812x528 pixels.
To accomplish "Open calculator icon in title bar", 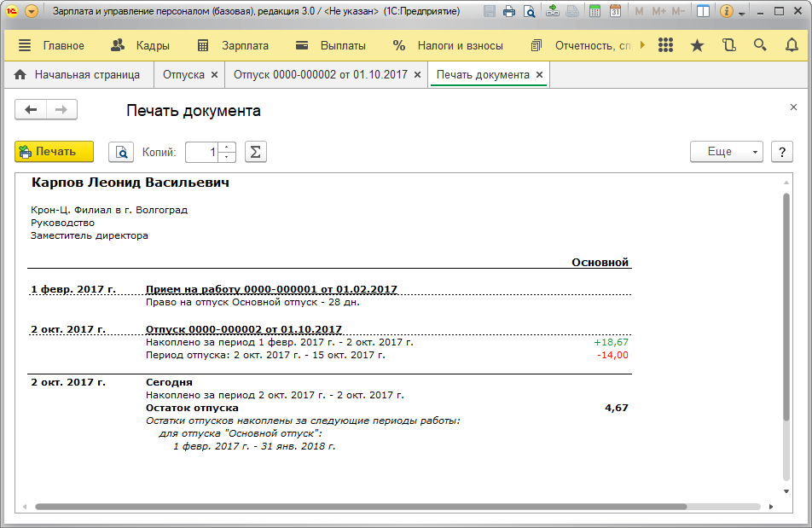I will click(x=595, y=11).
